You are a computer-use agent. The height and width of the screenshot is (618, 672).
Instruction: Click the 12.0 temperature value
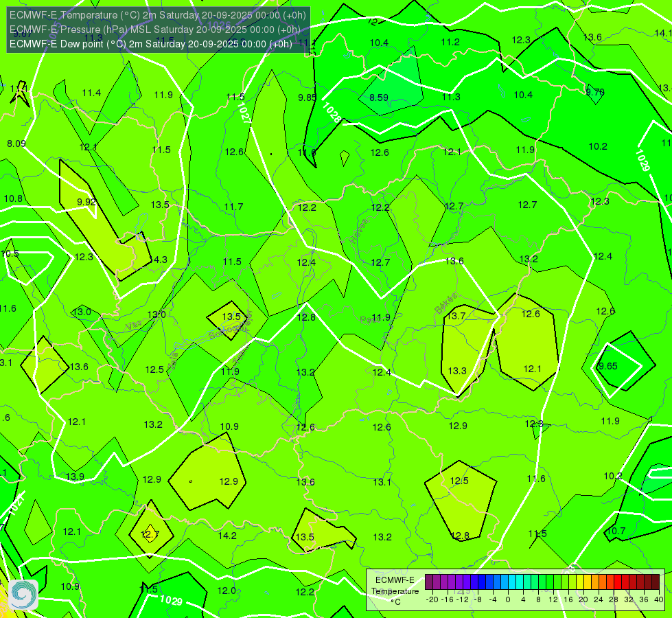(x=227, y=591)
